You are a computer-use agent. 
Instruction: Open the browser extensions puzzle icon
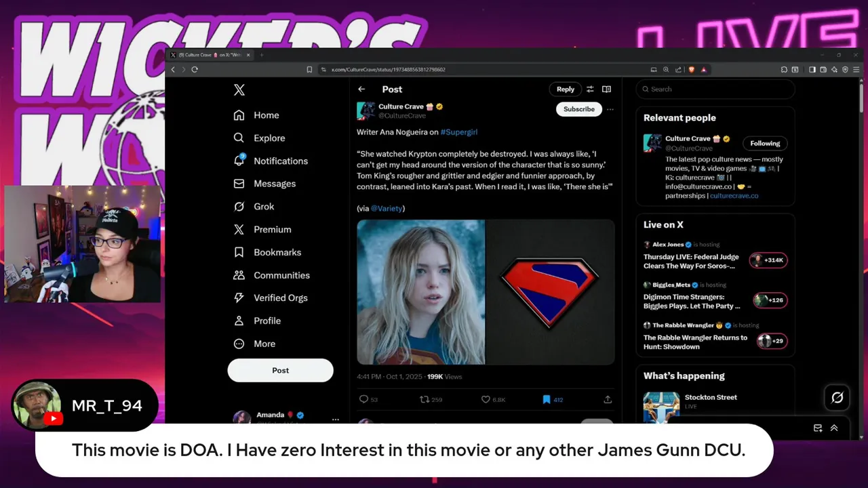(x=783, y=69)
